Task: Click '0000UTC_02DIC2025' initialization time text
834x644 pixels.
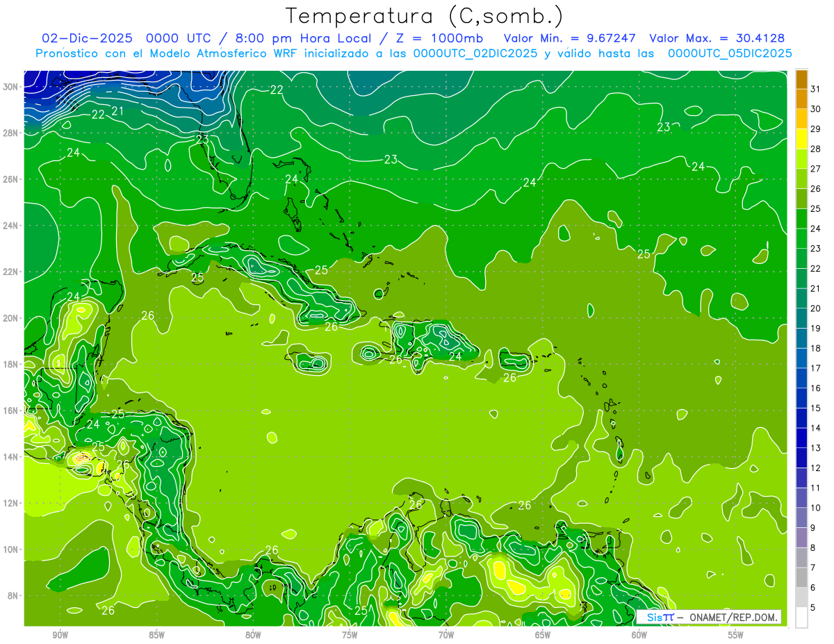Action: [475, 53]
